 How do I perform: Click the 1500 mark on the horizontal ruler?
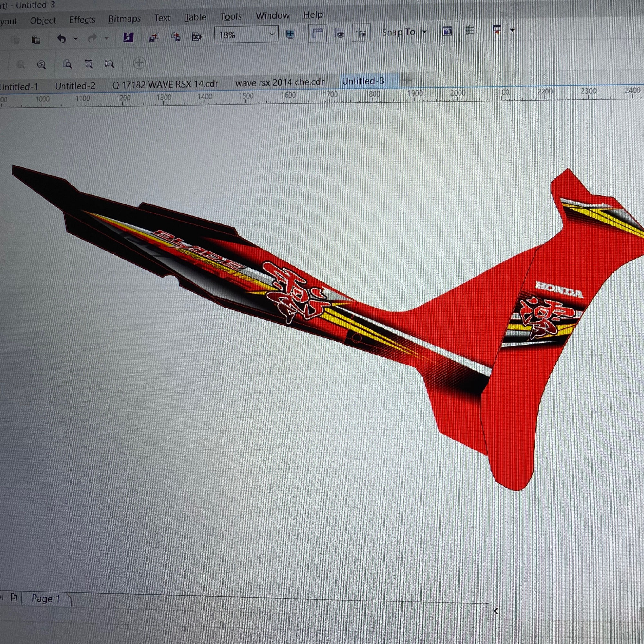(246, 96)
